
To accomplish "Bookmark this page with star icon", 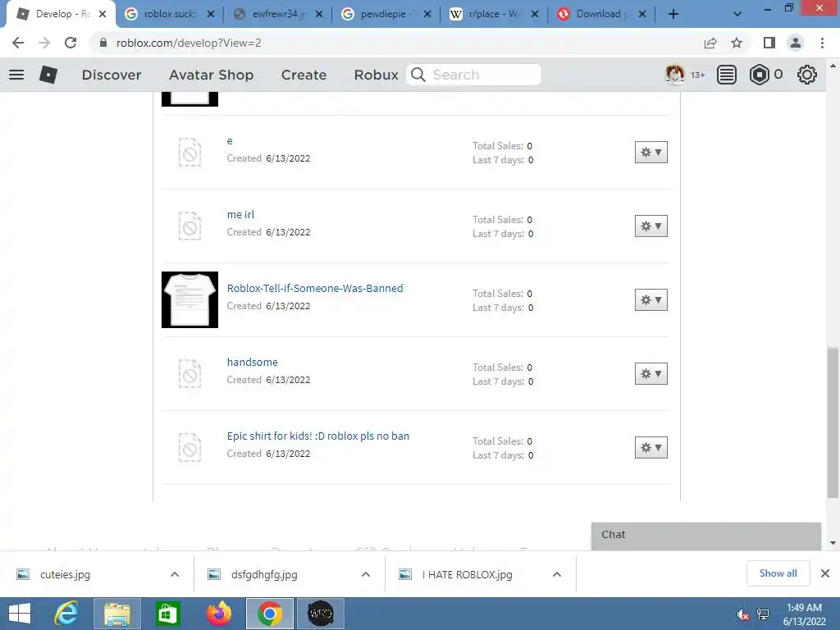I will 737,43.
